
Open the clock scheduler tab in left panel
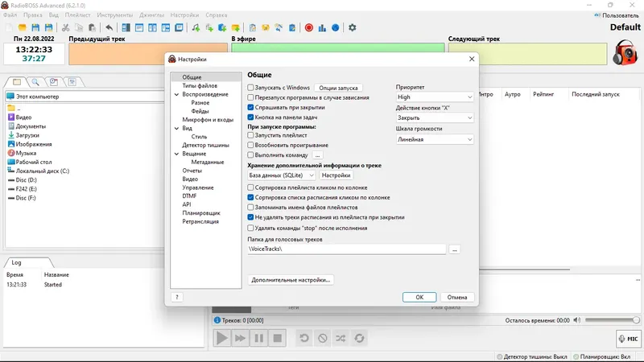53,82
